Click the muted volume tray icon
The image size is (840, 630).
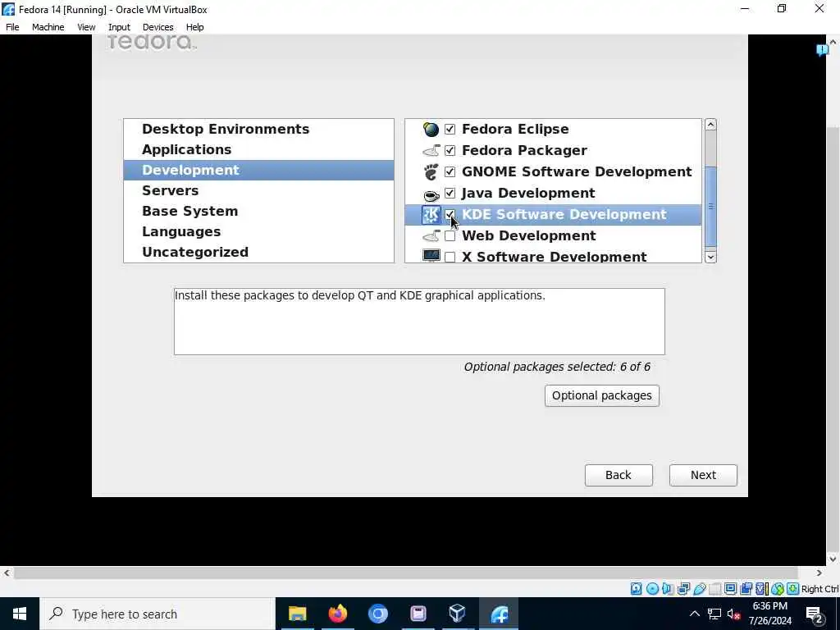(x=733, y=614)
